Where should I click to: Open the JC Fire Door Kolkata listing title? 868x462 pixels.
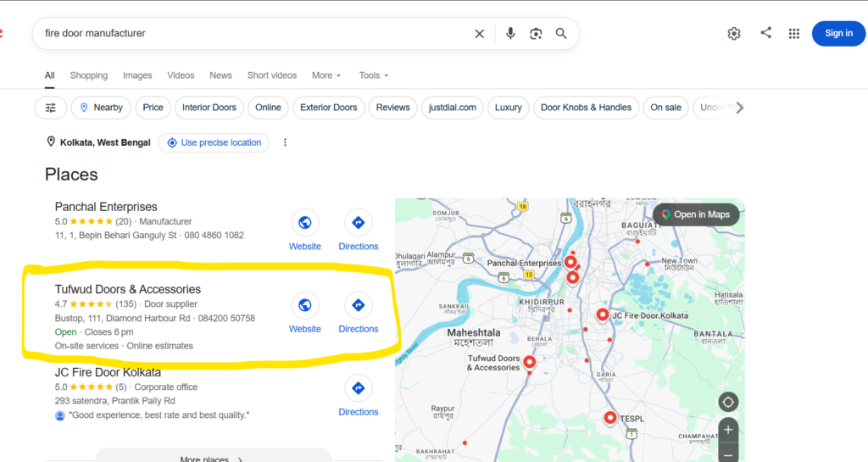tap(108, 372)
